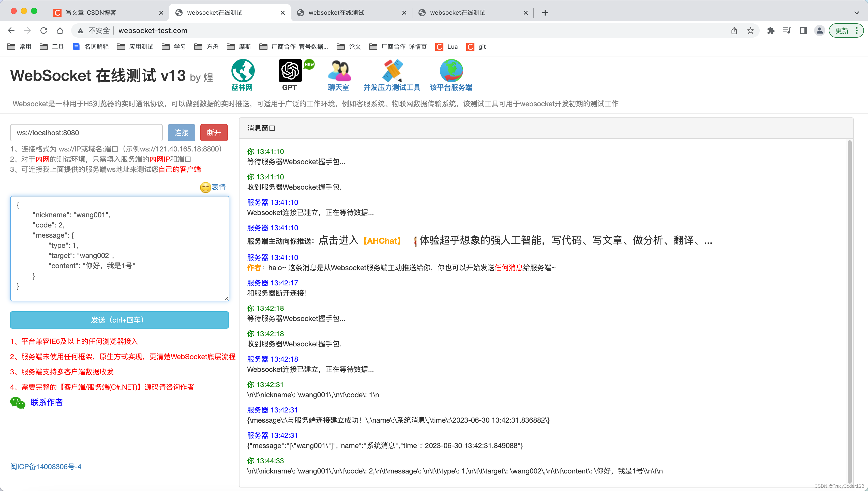Screen dimensions: 868x491
Task: Open the tab search chevron
Action: coord(857,12)
